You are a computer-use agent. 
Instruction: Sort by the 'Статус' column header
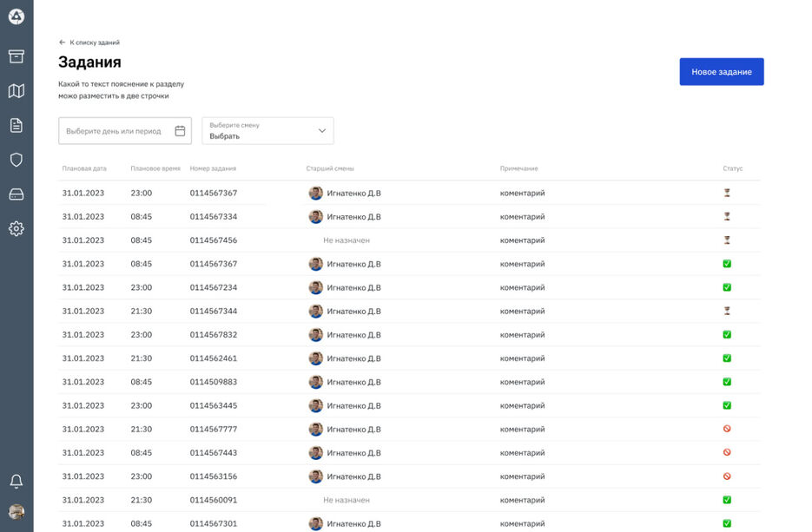click(732, 168)
